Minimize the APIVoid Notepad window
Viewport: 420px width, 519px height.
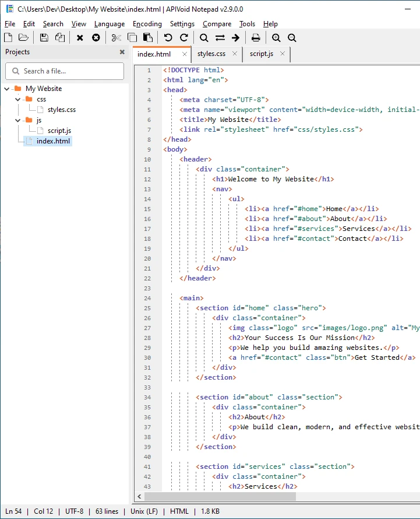pyautogui.click(x=408, y=9)
